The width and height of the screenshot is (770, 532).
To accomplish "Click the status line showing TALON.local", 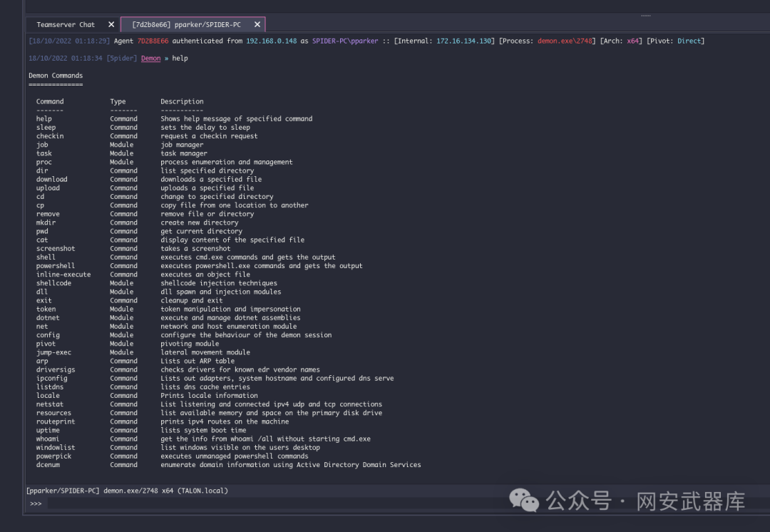I will click(x=127, y=491).
